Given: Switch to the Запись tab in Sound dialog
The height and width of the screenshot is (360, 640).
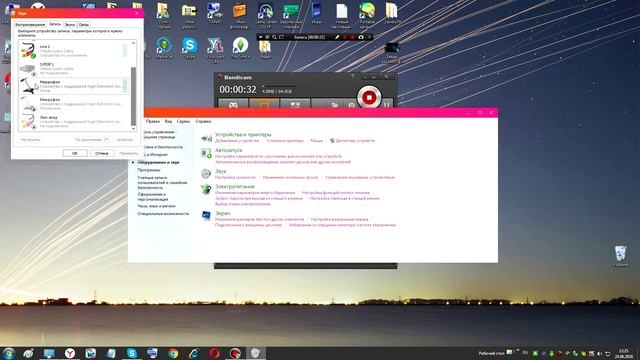Looking at the screenshot, I should coord(55,24).
